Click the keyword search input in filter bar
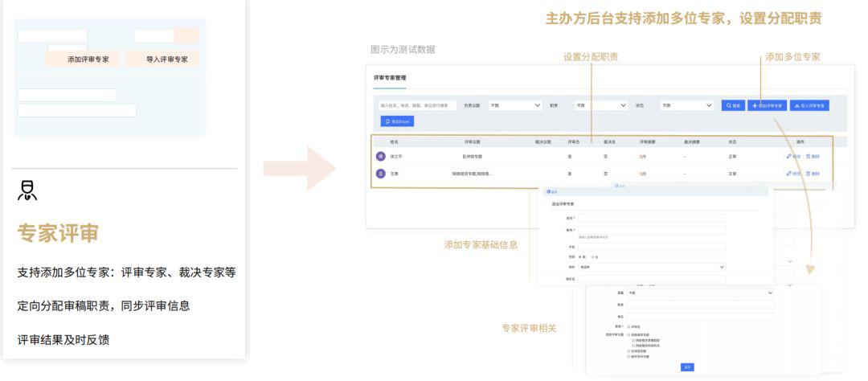The width and height of the screenshot is (868, 381). tap(417, 105)
